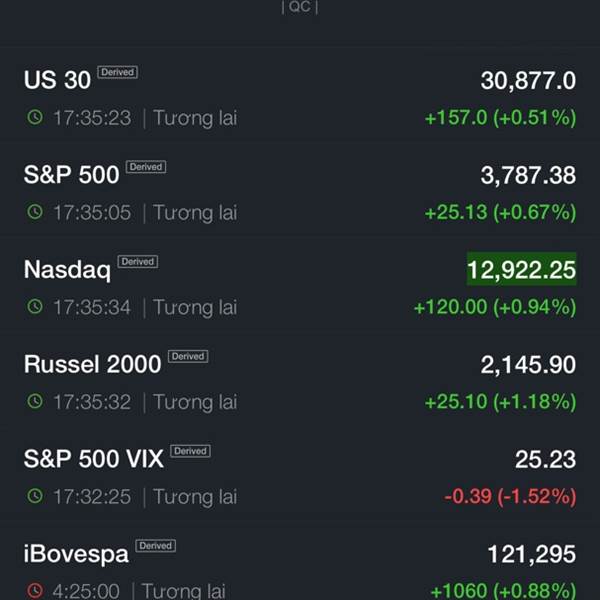Tap the clock icon beside S&P 500 time

(35, 212)
